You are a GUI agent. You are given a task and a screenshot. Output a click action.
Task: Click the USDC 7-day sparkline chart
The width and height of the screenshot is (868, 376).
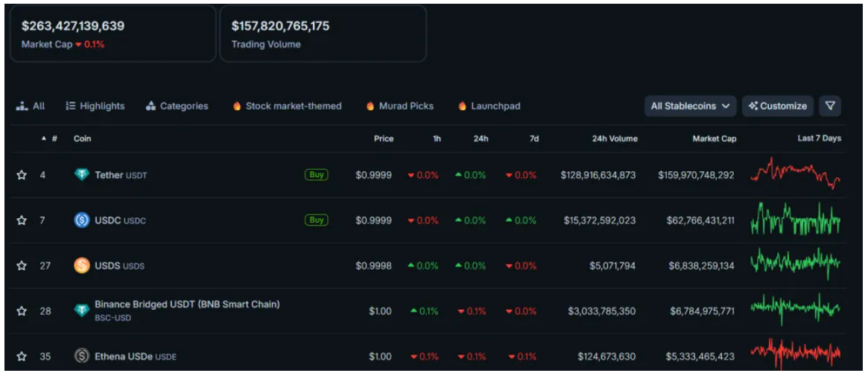point(795,220)
